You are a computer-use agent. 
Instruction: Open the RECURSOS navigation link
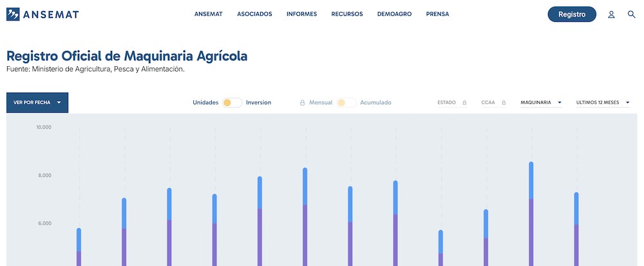[x=347, y=14]
